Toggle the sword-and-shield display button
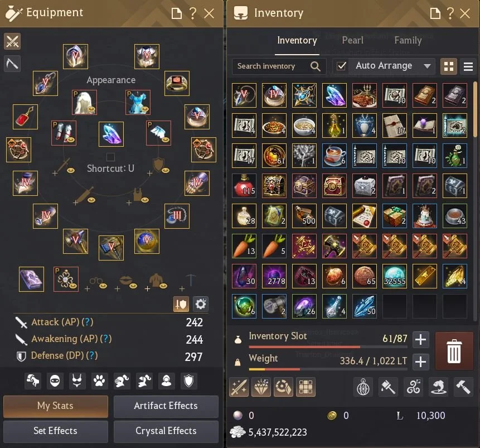The image size is (480, 448). click(181, 304)
